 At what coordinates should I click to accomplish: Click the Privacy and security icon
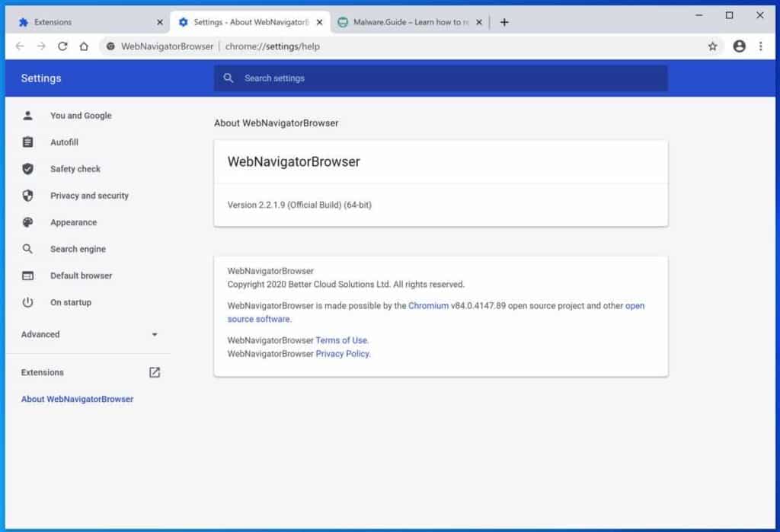coord(28,195)
